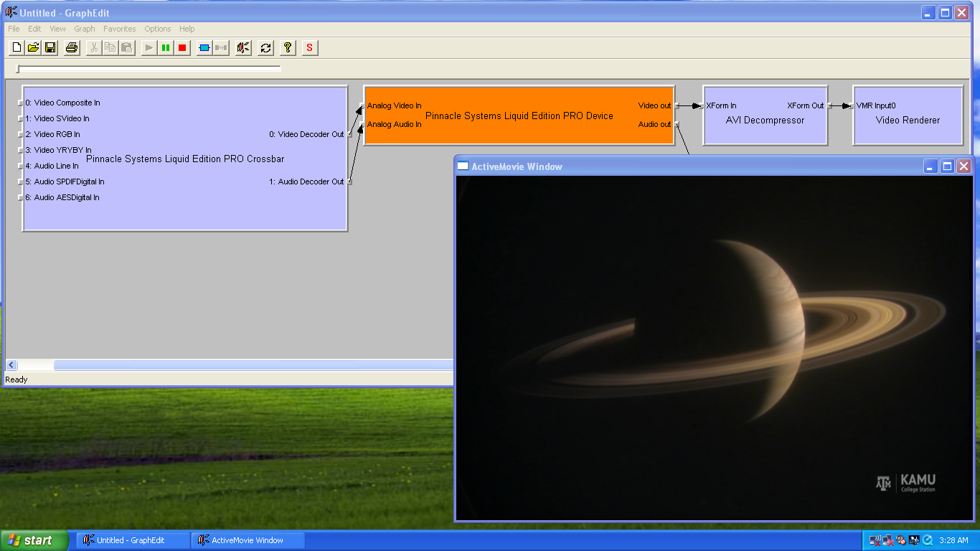Click the Audio Line In pin
980x551 pixels.
(20, 166)
